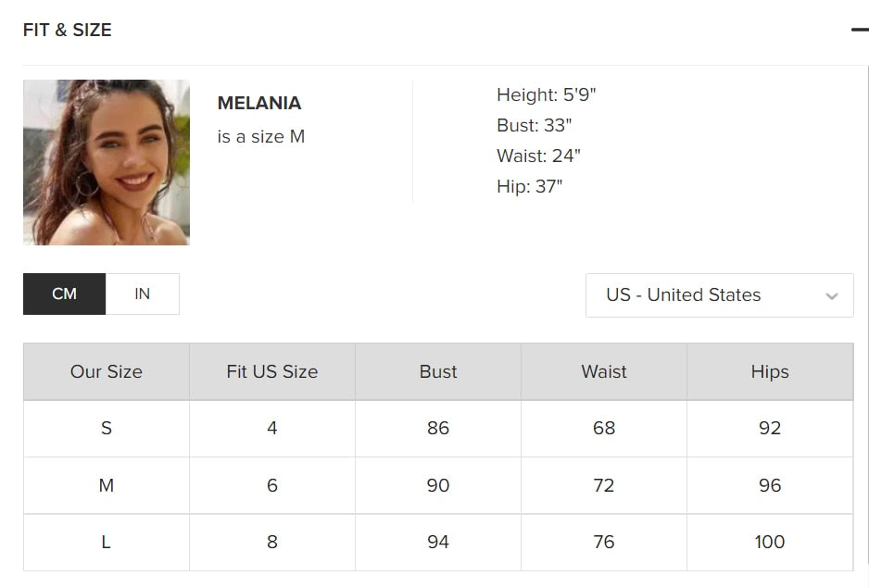Collapse the Fit & Size section
Viewport: 869px width, 588px height.
coord(859,30)
